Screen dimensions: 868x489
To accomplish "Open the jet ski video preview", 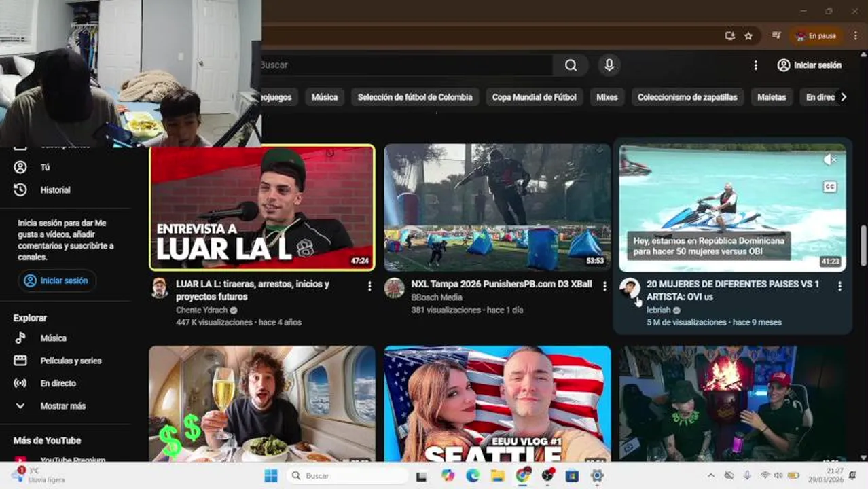I will [x=732, y=207].
